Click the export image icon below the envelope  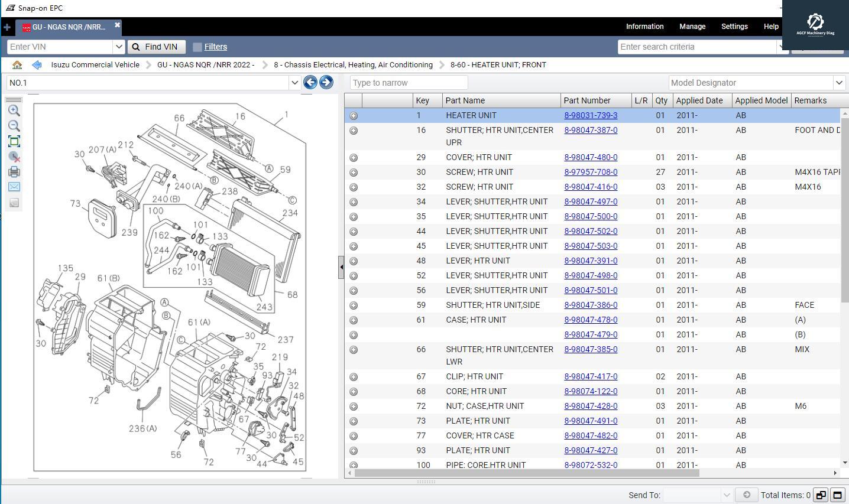coord(14,203)
